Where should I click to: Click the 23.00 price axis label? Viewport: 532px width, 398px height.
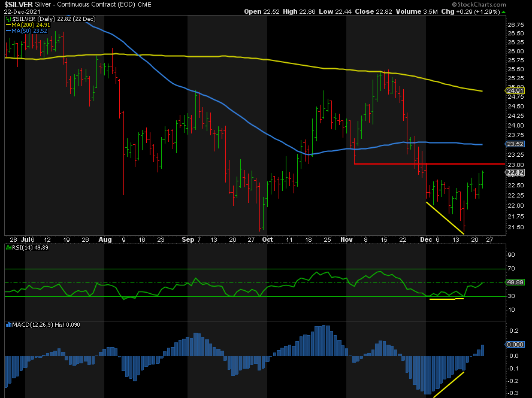pos(516,165)
